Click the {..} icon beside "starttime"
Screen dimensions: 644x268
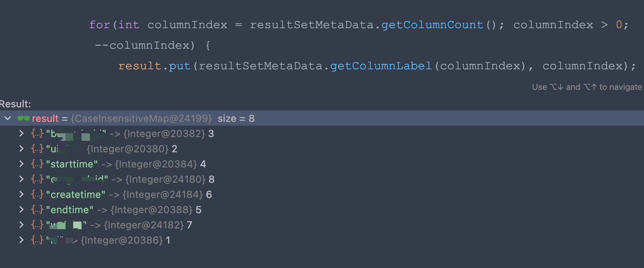tap(37, 164)
